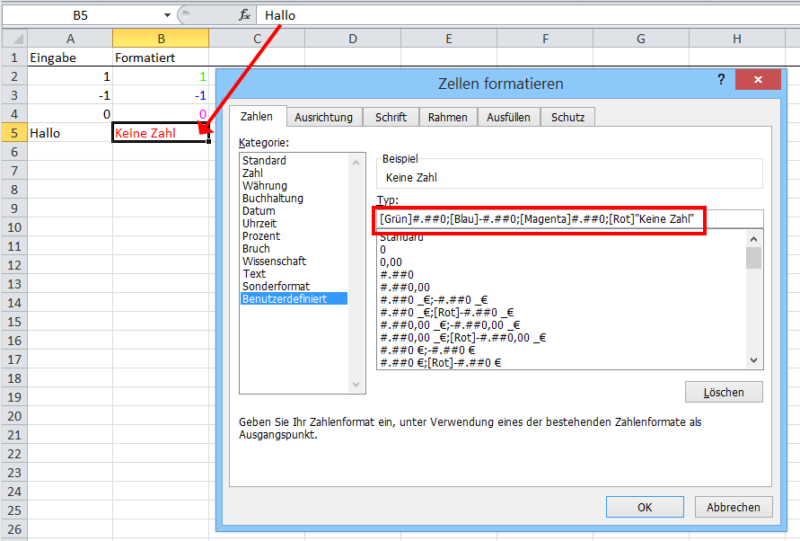Select the Währung category
Viewport: 800px width, 541px height.
[264, 186]
